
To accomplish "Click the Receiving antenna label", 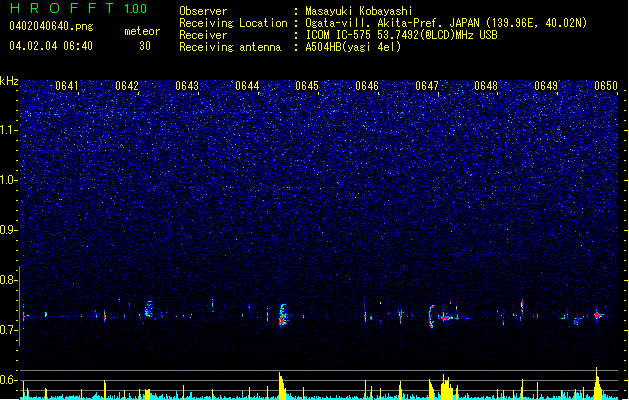I will click(230, 47).
